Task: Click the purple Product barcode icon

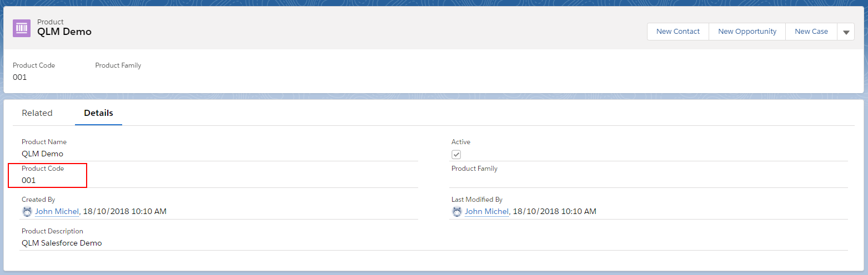Action: coord(22,28)
